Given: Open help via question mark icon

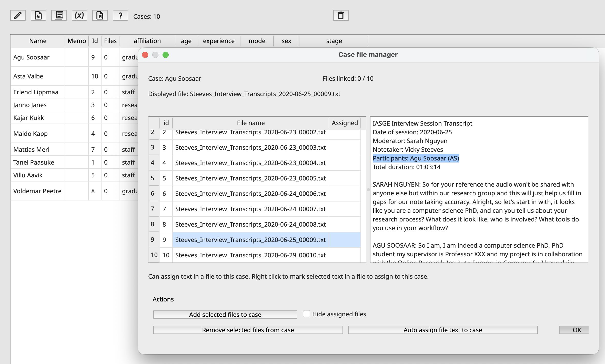Looking at the screenshot, I should 120,16.
